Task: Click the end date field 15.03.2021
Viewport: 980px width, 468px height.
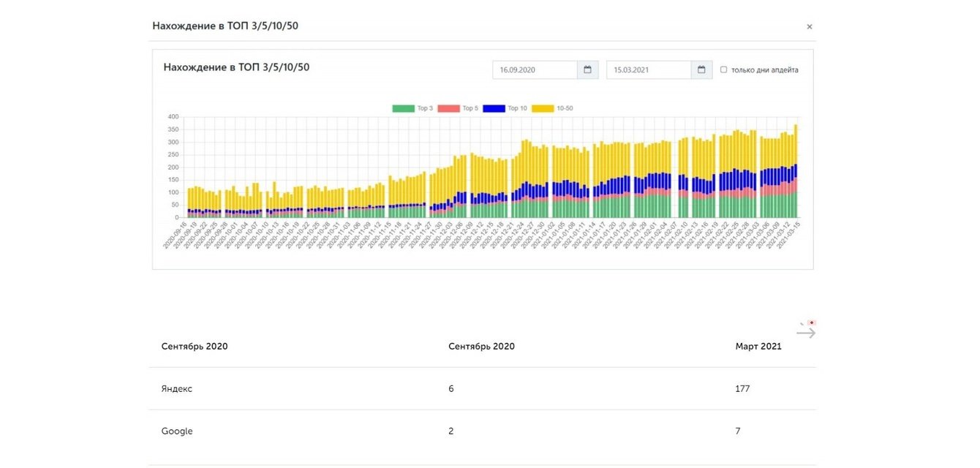Action: coord(649,70)
